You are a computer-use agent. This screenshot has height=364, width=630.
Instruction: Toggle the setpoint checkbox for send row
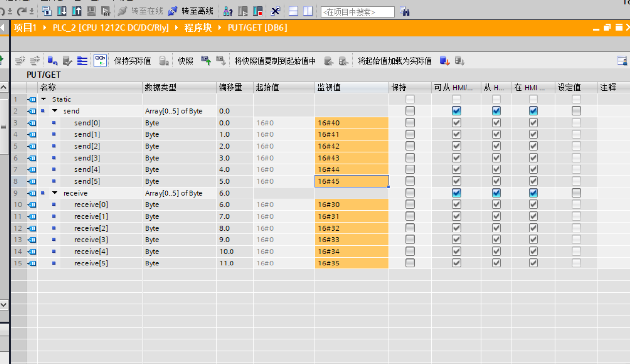pyautogui.click(x=576, y=111)
